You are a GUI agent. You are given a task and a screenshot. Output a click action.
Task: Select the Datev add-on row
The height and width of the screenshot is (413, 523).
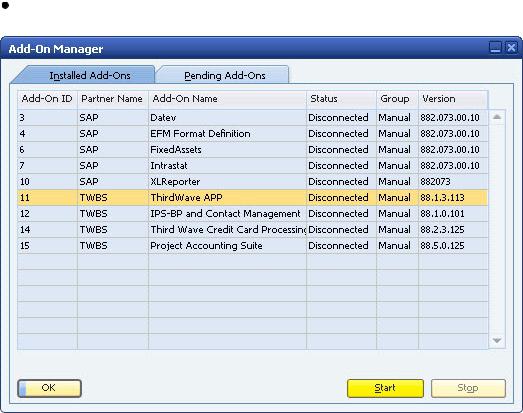tap(252, 117)
